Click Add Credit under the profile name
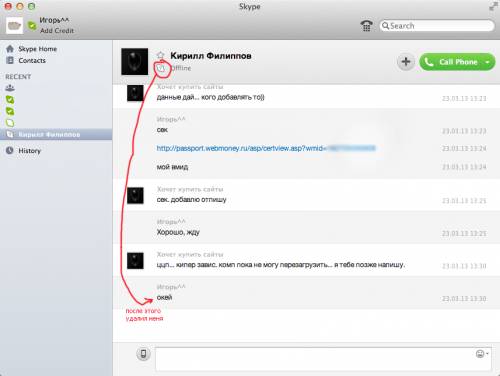The height and width of the screenshot is (376, 500). (57, 31)
